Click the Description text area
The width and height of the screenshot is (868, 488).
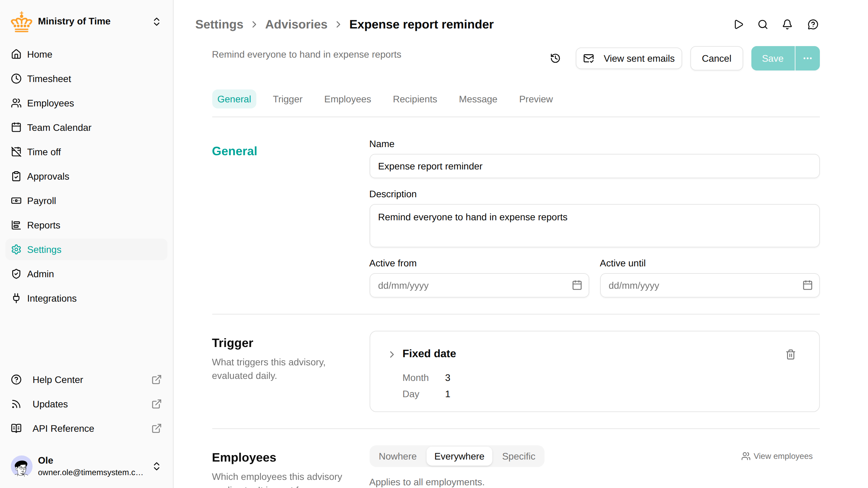[594, 225]
